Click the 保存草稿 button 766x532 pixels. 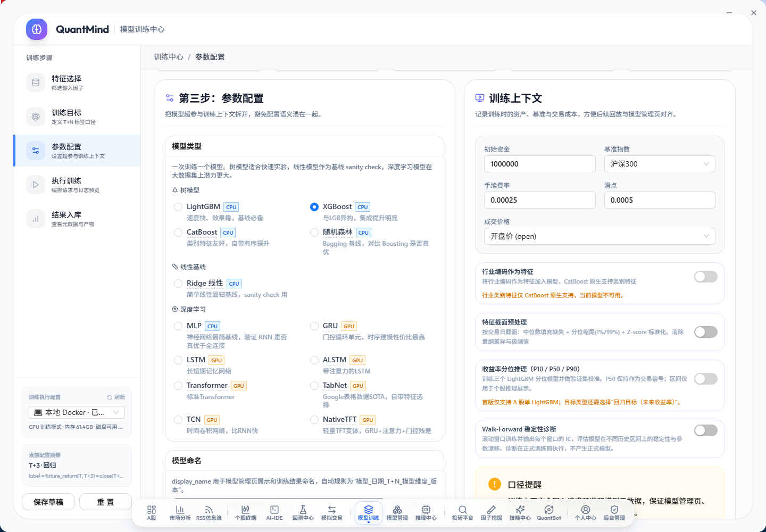point(48,502)
